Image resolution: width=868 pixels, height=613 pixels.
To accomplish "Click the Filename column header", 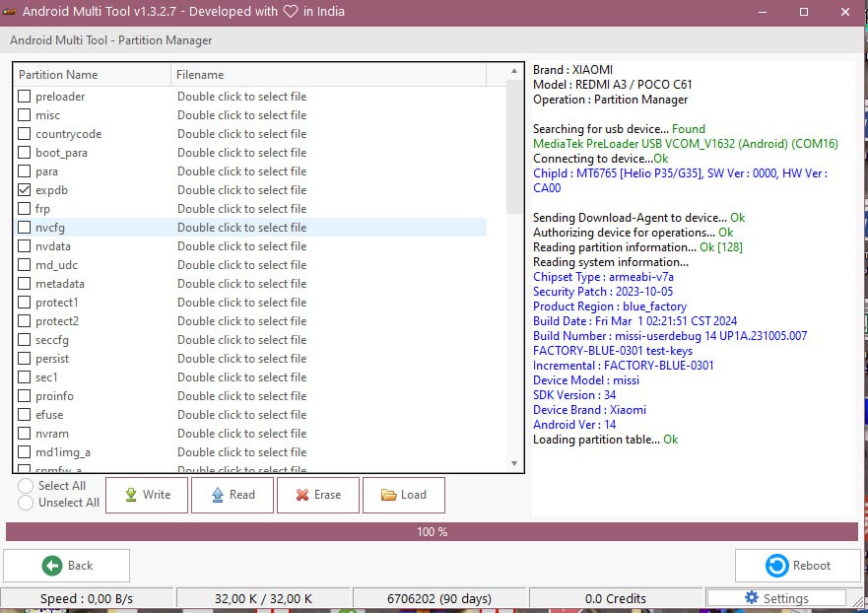I will pos(329,75).
